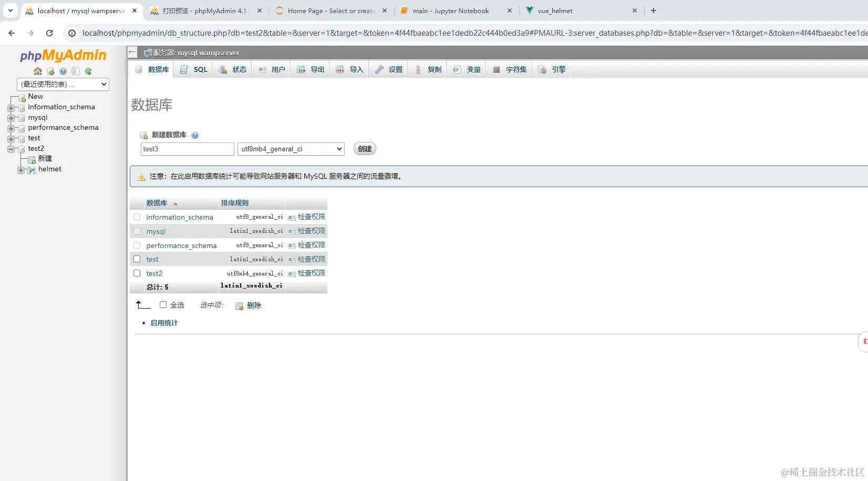Sort by the 数据库 column header
Image resolution: width=868 pixels, height=481 pixels.
157,203
